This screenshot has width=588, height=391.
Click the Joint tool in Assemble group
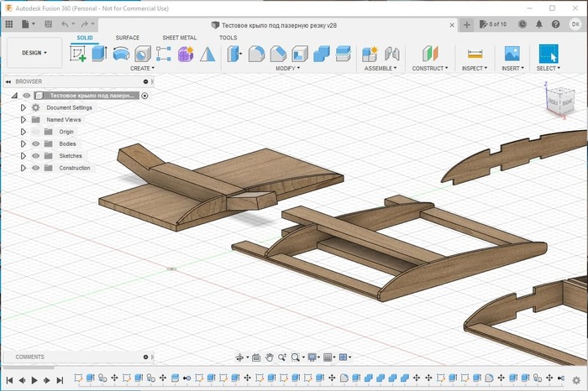[x=391, y=54]
